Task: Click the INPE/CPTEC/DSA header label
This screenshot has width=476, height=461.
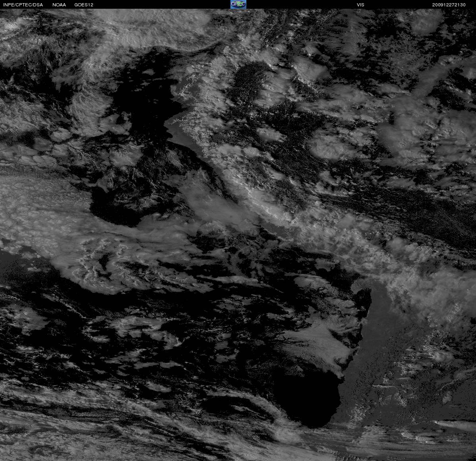Action: click(23, 5)
